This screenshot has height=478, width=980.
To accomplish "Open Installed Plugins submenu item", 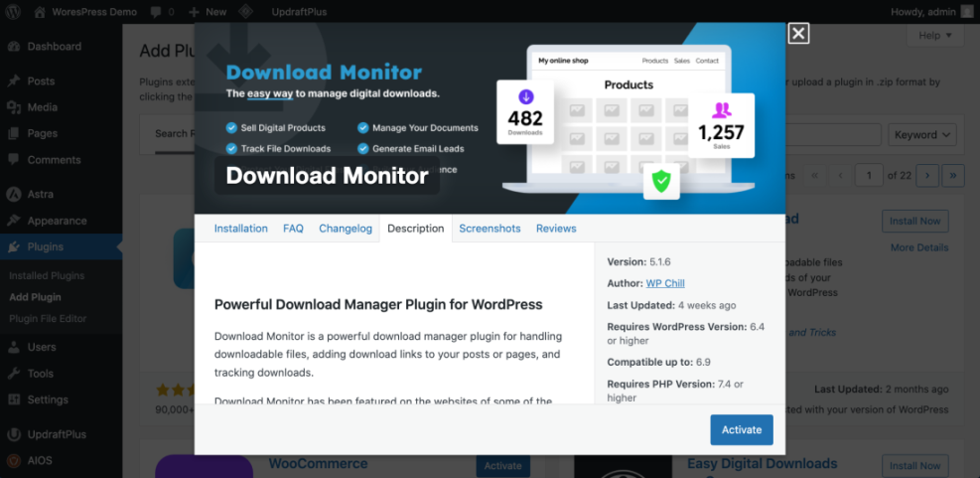I will [47, 276].
